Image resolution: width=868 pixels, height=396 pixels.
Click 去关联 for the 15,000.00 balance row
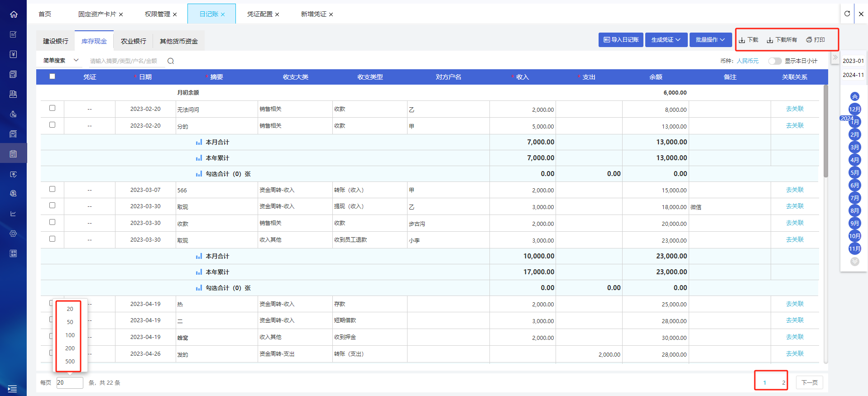[795, 190]
